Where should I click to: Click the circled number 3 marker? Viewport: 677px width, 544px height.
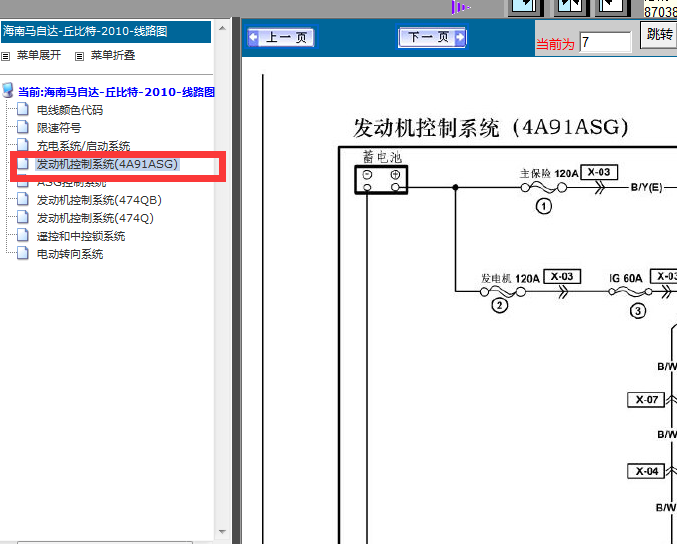click(638, 310)
